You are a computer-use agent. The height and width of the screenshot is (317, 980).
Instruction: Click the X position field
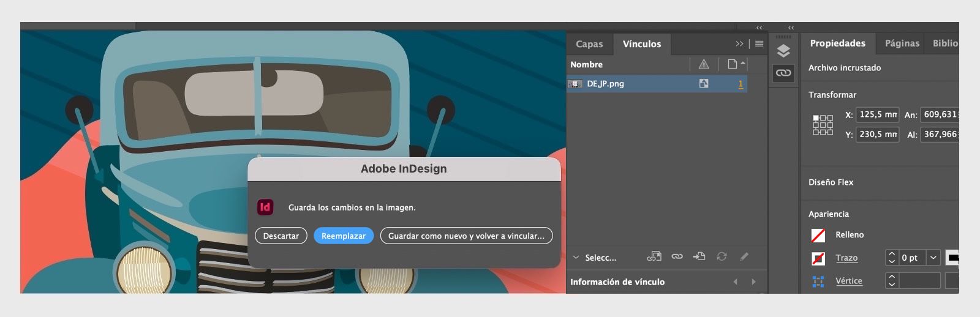(x=878, y=114)
